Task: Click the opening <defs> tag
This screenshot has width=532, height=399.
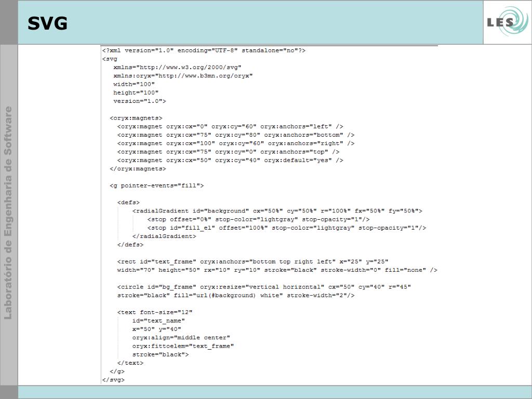Action: point(128,203)
